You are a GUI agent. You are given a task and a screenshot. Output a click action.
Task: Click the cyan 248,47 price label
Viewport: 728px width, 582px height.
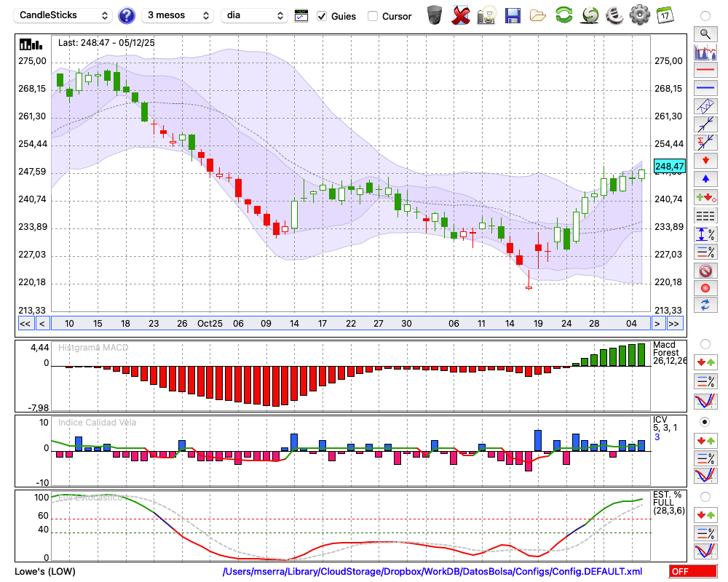(x=669, y=166)
